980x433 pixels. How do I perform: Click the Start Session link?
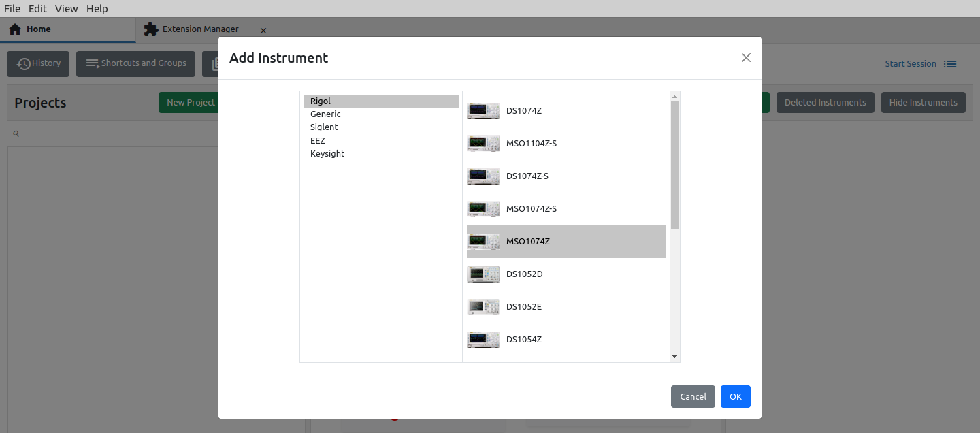click(x=911, y=64)
